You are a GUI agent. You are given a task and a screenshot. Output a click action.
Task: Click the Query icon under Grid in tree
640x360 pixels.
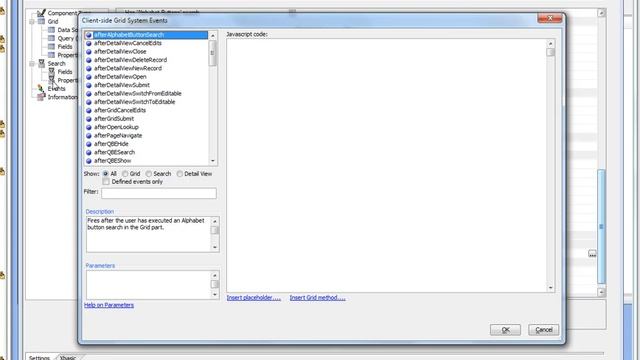(x=51, y=38)
